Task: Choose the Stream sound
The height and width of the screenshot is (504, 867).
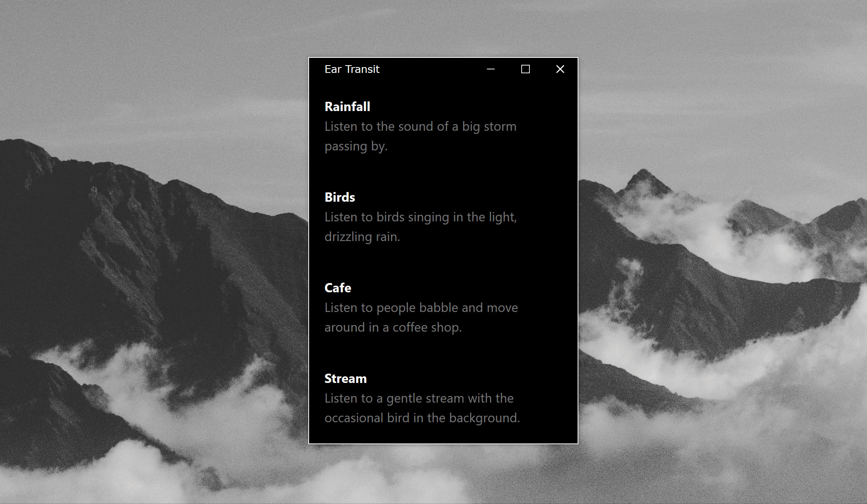Action: point(345,379)
